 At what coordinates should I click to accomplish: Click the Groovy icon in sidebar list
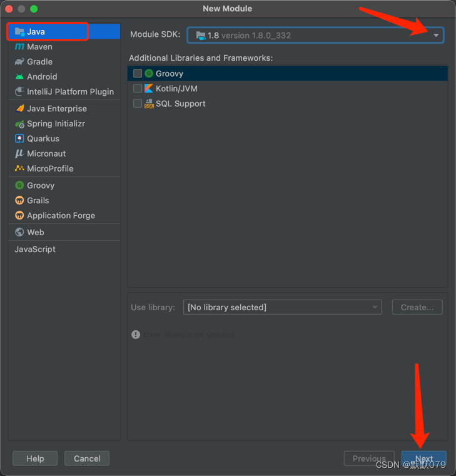click(x=19, y=185)
